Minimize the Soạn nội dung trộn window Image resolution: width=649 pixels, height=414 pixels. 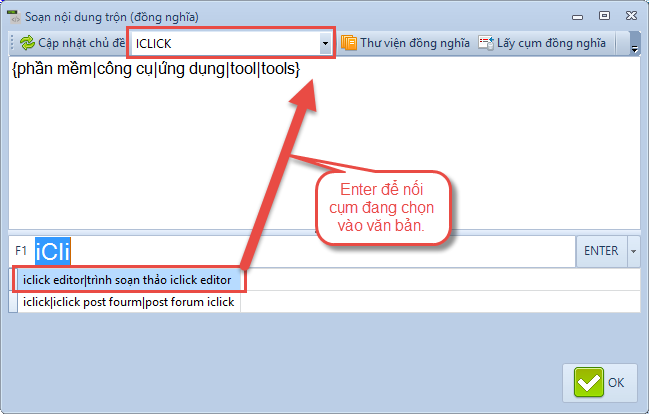click(577, 17)
